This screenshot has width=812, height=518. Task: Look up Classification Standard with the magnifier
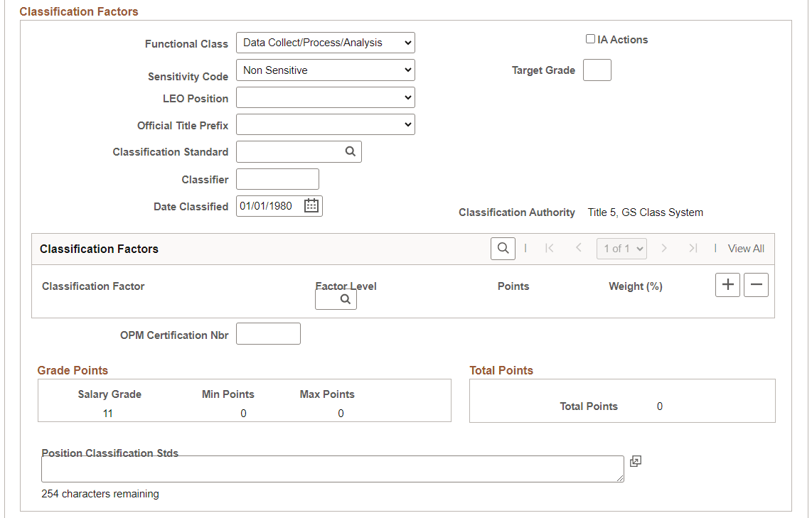(x=350, y=151)
